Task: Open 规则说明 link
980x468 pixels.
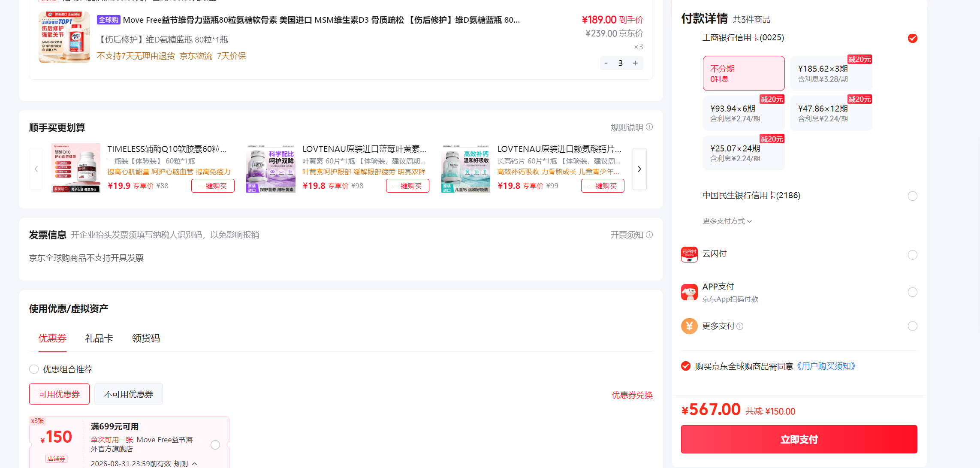Action: 627,127
